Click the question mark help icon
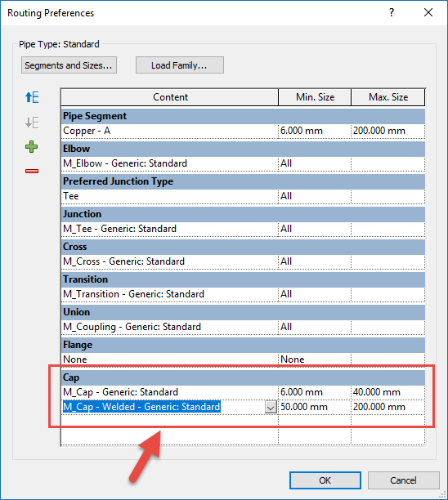Image resolution: width=448 pixels, height=500 pixels. click(x=392, y=13)
